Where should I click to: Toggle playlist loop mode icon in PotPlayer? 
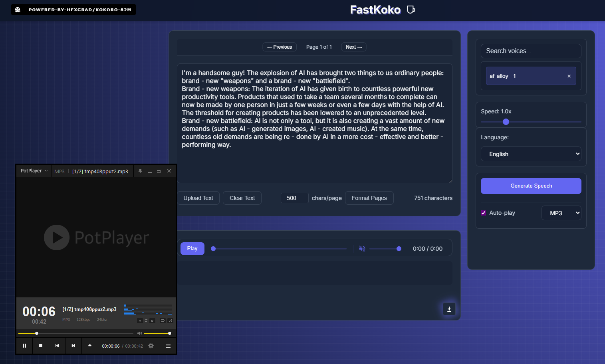click(163, 321)
